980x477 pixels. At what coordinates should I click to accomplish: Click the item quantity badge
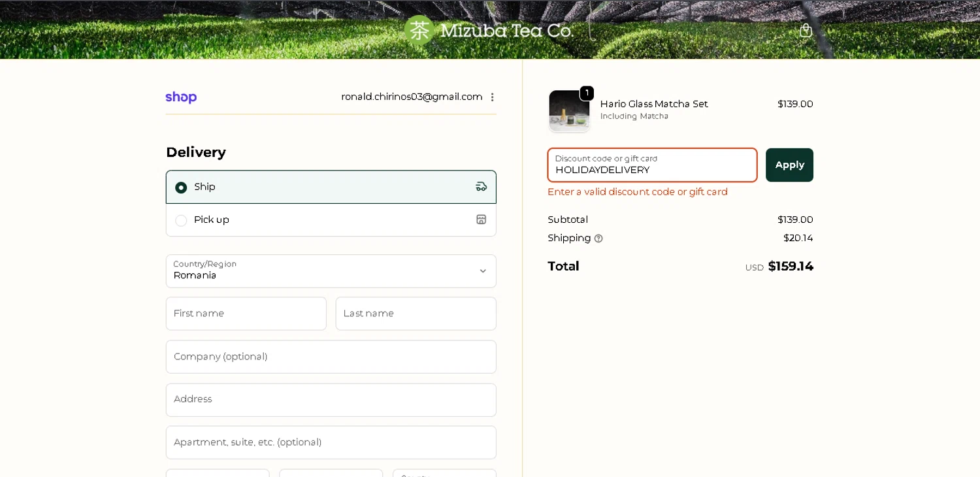(x=587, y=93)
